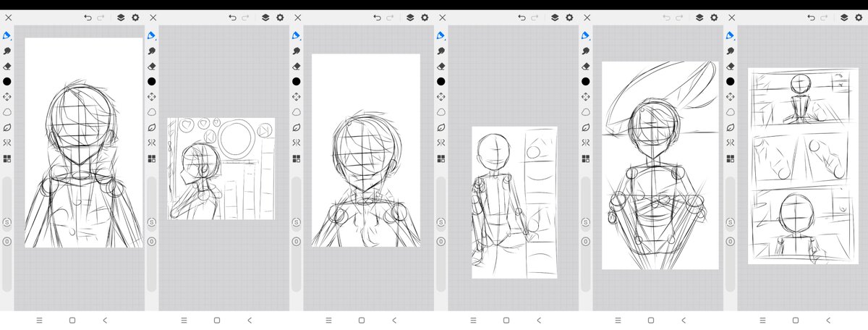Toggle symmetry in the close-up bust sketch screen
This screenshot has height=330, width=868.
296,143
